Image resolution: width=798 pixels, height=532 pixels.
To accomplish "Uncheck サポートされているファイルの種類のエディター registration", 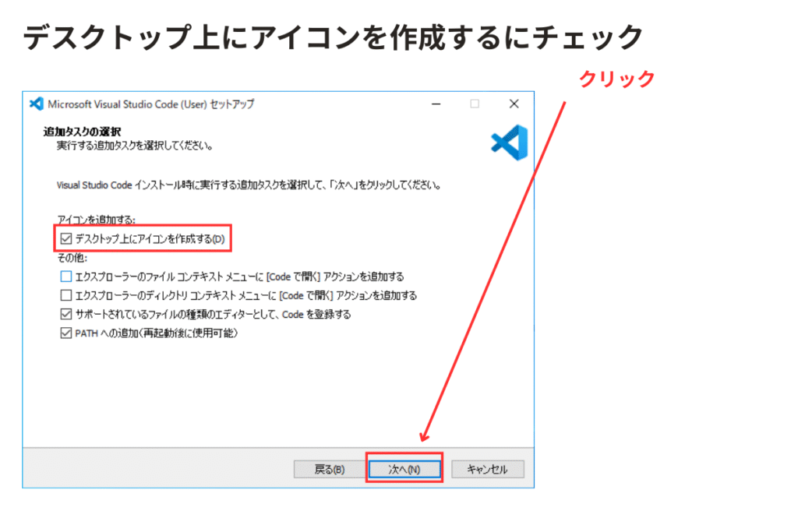I will point(65,315).
